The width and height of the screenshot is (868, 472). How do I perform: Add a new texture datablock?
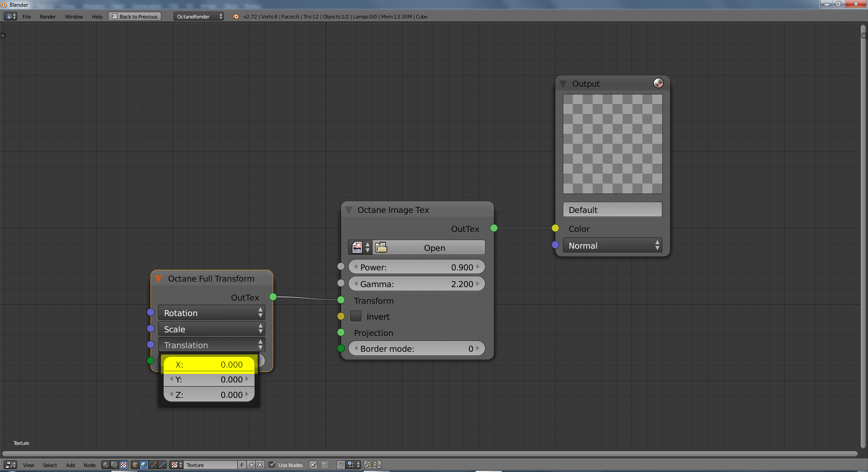pos(252,465)
